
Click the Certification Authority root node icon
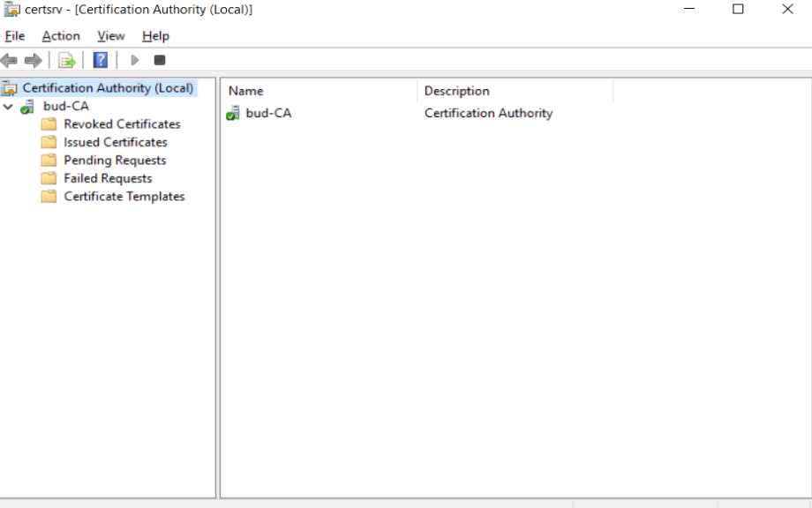coord(10,88)
